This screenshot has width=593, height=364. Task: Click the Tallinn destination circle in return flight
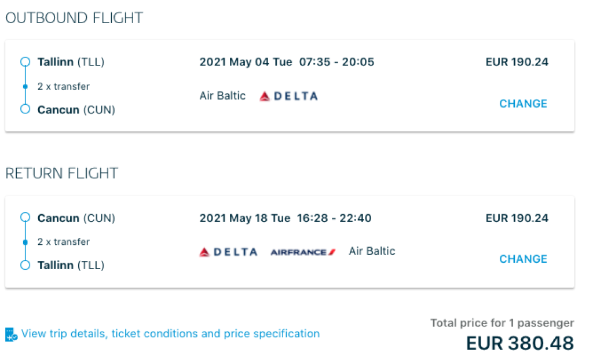click(x=25, y=265)
